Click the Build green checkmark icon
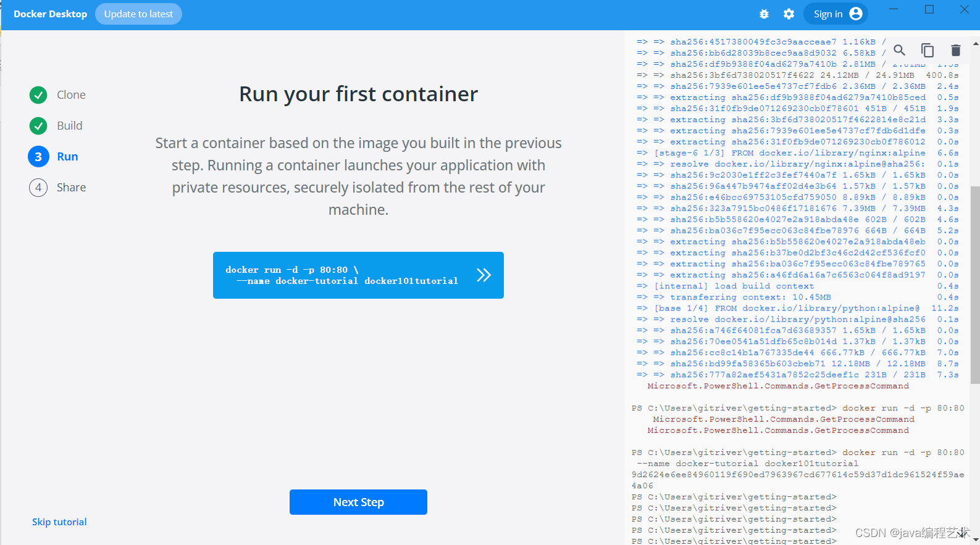Screen dimensions: 980x545 pyautogui.click(x=38, y=126)
